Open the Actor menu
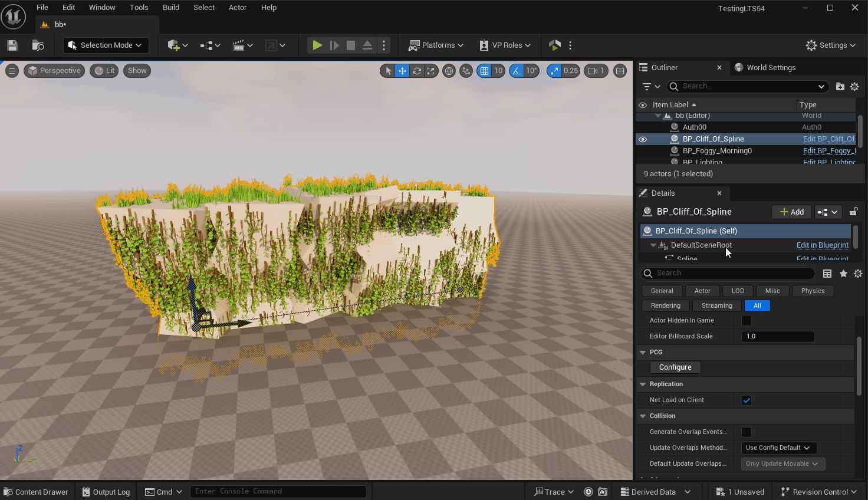868x500 pixels. [x=238, y=8]
